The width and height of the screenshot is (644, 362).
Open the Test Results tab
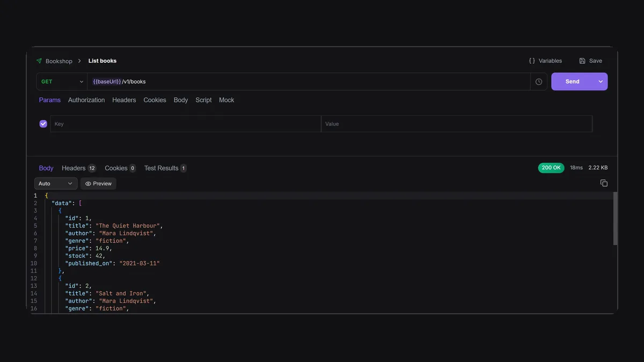(x=165, y=168)
